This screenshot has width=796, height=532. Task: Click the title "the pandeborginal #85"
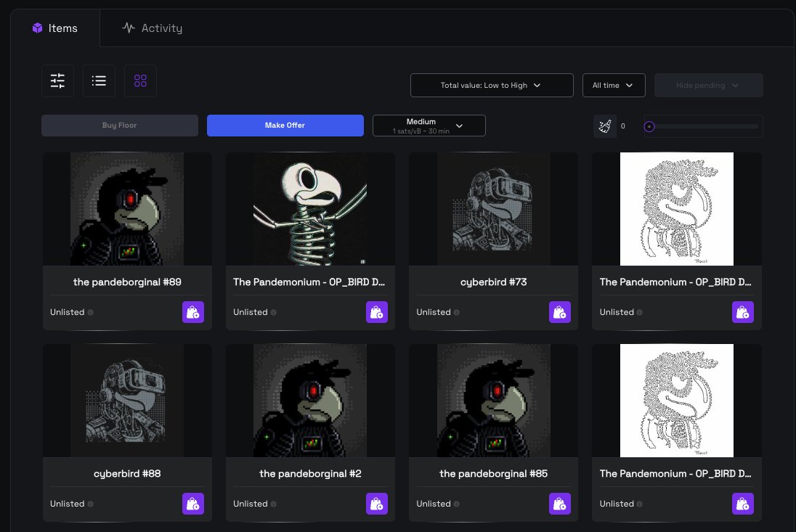[x=493, y=474]
